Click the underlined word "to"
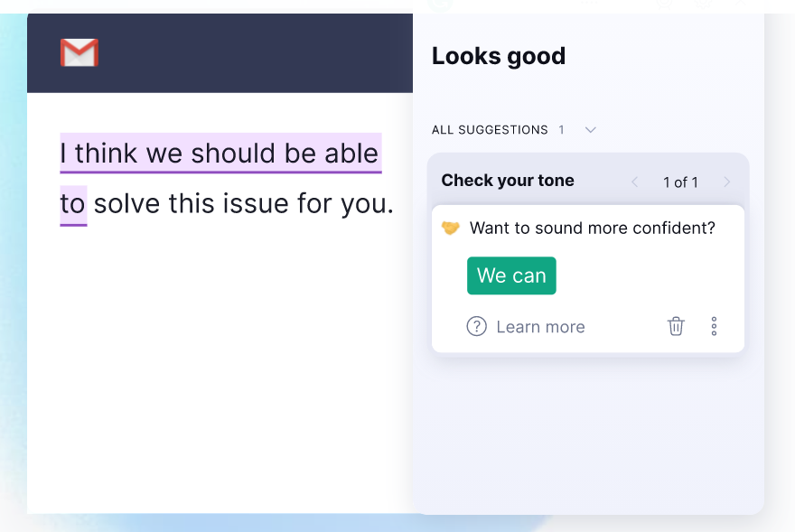 (73, 204)
